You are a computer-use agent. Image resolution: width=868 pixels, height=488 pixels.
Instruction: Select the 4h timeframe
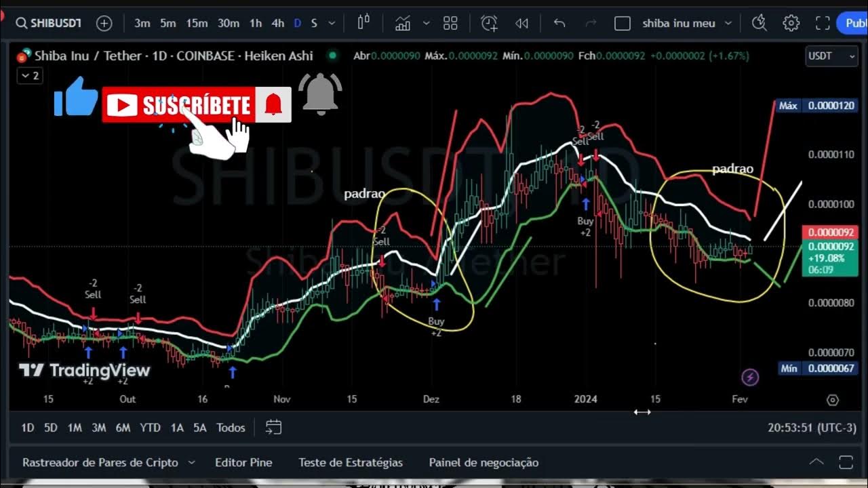(278, 23)
